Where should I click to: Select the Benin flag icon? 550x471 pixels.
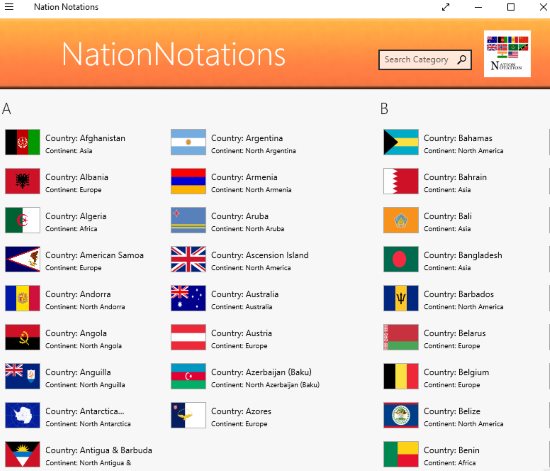(401, 454)
